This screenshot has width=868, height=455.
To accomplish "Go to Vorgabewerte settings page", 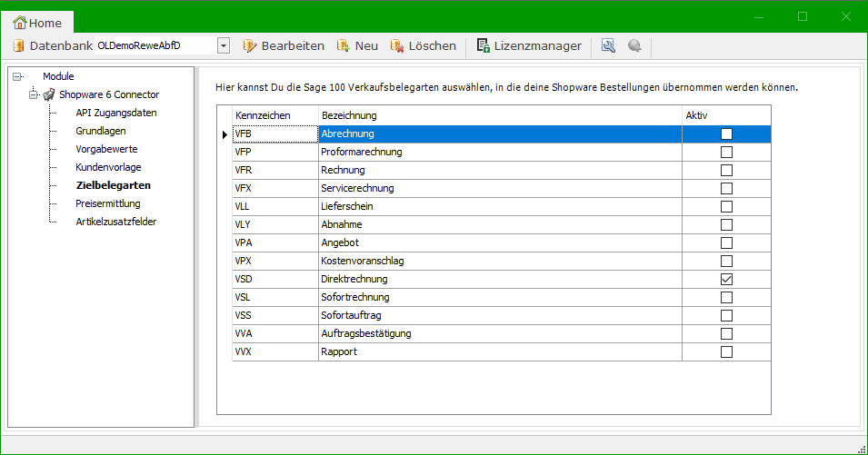I will [x=106, y=149].
